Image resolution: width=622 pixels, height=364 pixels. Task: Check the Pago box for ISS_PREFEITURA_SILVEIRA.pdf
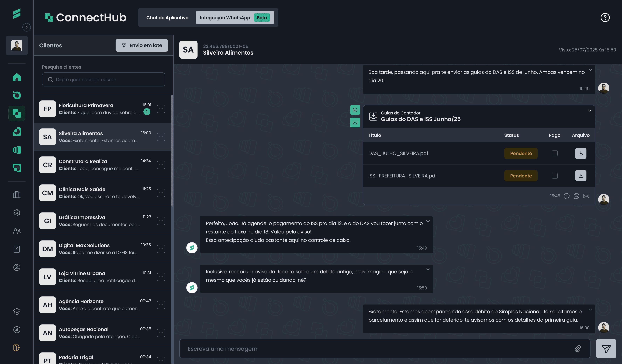pos(554,176)
